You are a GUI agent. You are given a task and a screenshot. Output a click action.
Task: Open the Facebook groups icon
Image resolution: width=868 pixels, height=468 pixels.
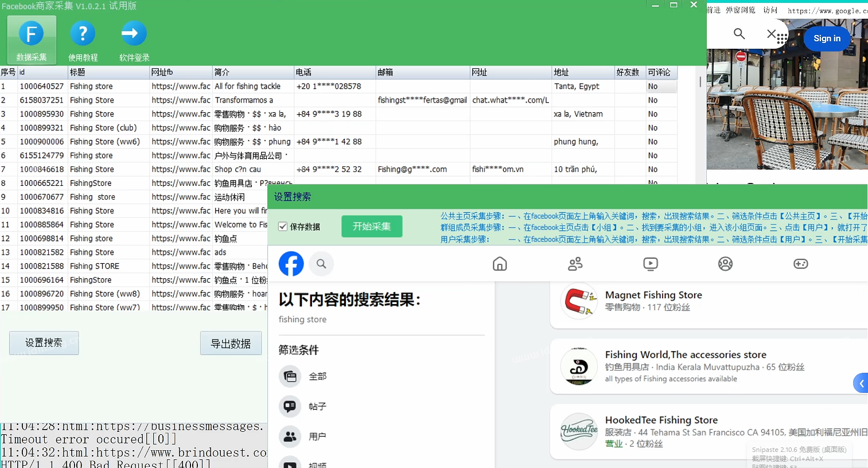click(x=725, y=264)
